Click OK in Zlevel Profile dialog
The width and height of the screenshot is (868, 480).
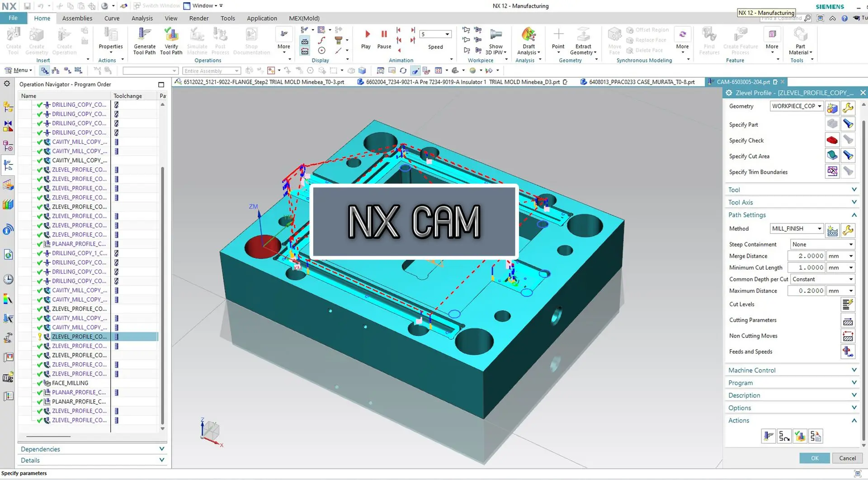[x=814, y=458]
